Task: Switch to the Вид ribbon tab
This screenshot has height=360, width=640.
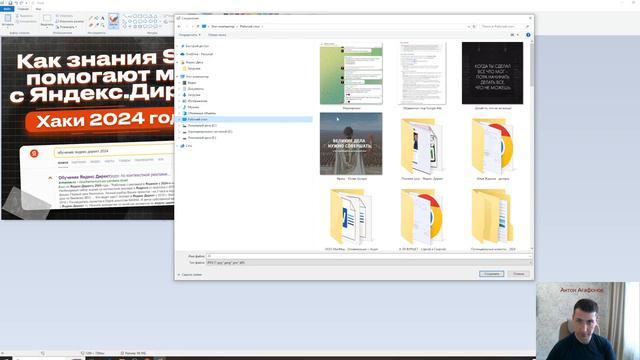Action: tap(38, 9)
